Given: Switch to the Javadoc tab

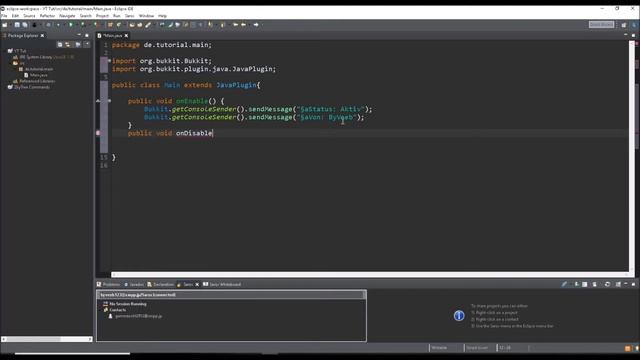Looking at the screenshot, I should (x=134, y=284).
